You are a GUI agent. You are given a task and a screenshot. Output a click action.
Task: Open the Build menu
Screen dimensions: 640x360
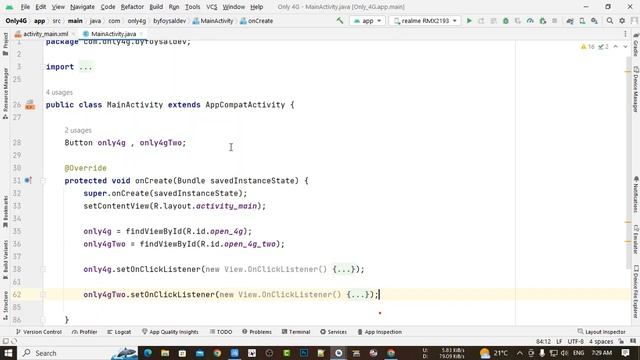(x=156, y=7)
